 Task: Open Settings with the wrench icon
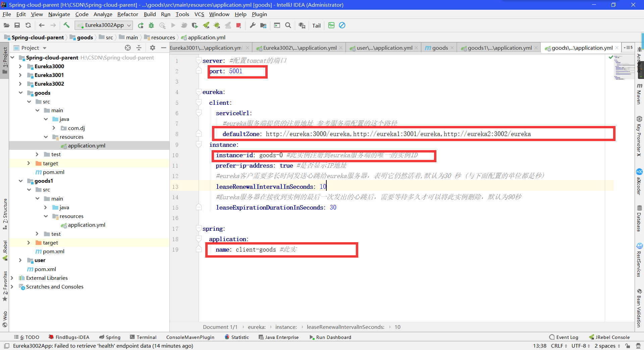(x=253, y=25)
